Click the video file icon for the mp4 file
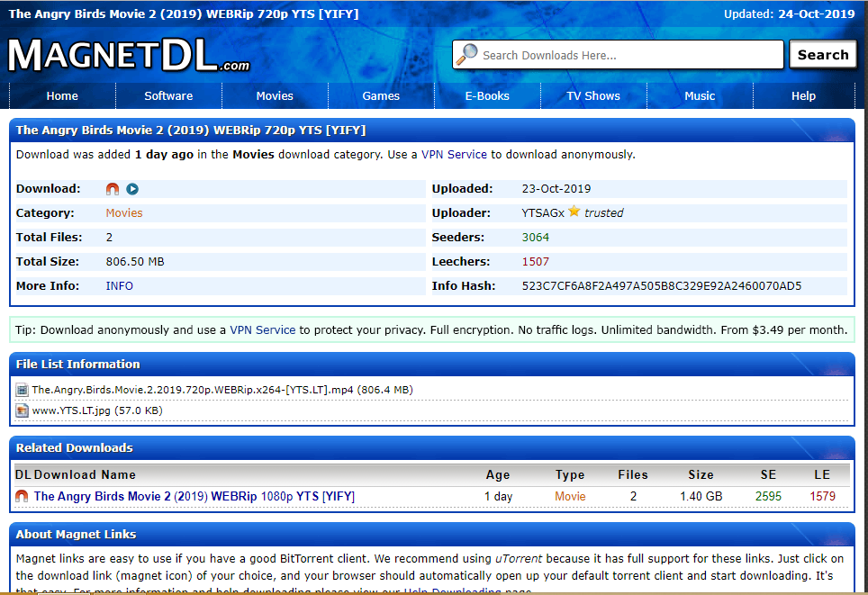 coord(22,390)
